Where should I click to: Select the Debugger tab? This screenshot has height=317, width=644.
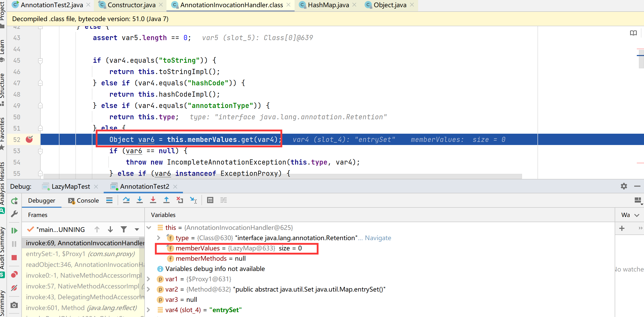(x=41, y=201)
